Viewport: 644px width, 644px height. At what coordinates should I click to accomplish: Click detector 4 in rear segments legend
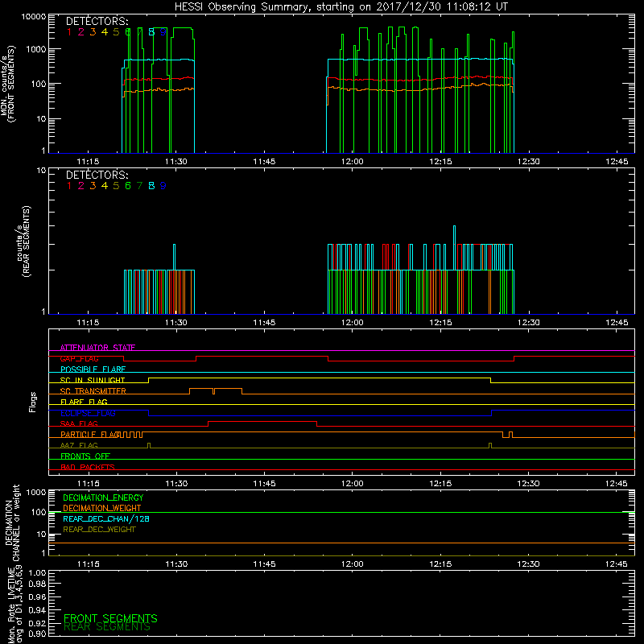[105, 186]
